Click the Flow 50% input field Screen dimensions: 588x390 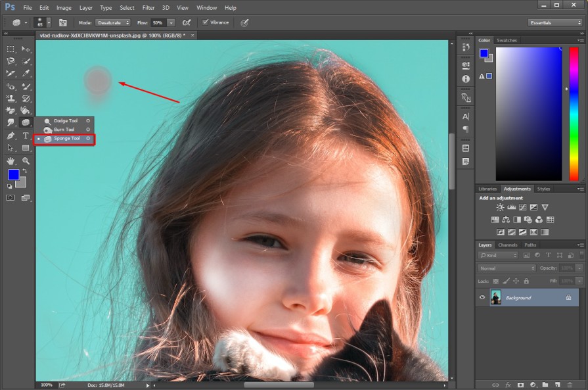coord(158,22)
